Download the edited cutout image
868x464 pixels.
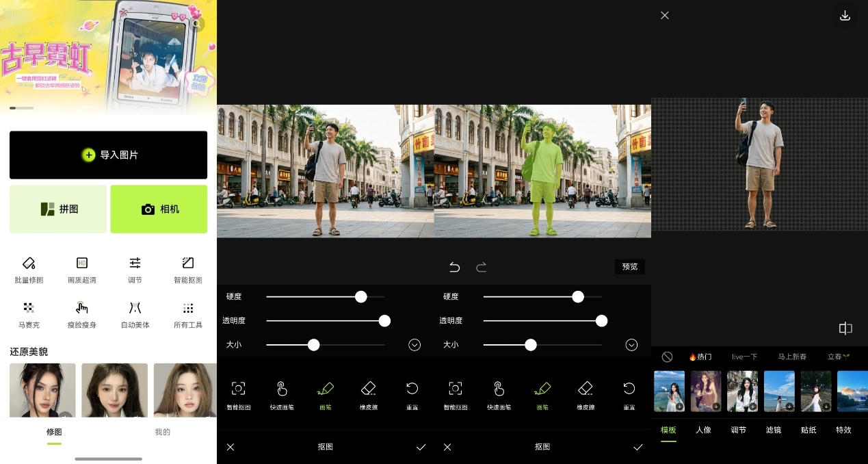pyautogui.click(x=845, y=15)
